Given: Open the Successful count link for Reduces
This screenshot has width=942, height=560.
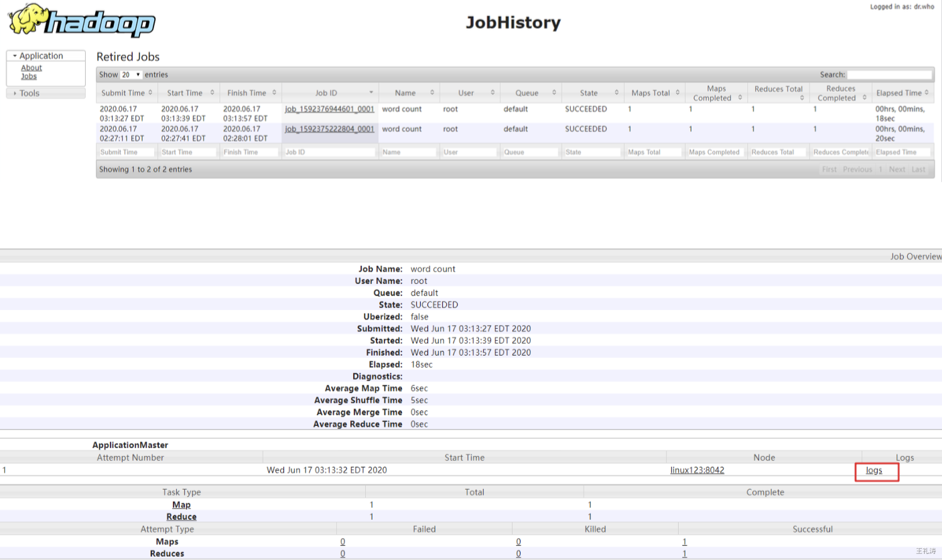Looking at the screenshot, I should pos(685,553).
